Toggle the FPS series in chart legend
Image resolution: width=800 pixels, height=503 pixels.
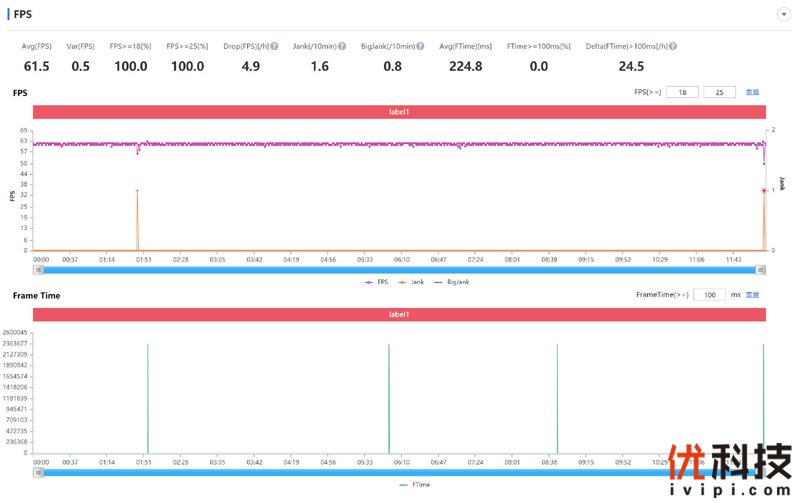pos(376,283)
